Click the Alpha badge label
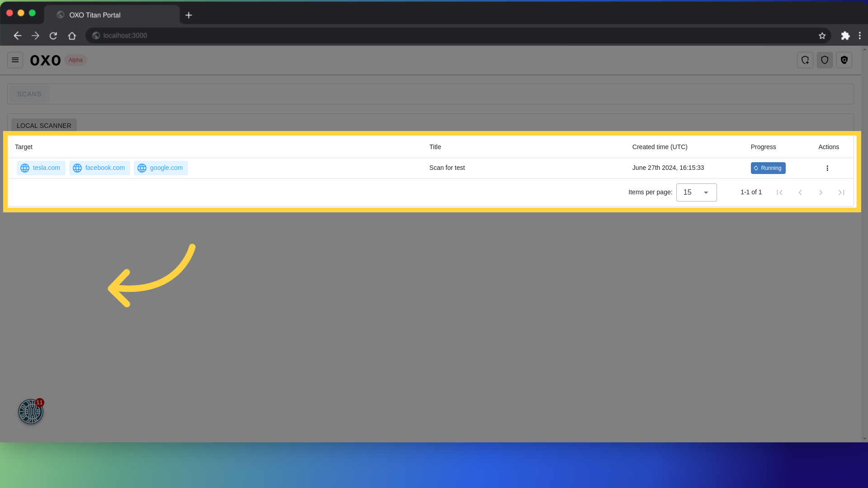Image resolution: width=868 pixels, height=488 pixels. coord(75,60)
